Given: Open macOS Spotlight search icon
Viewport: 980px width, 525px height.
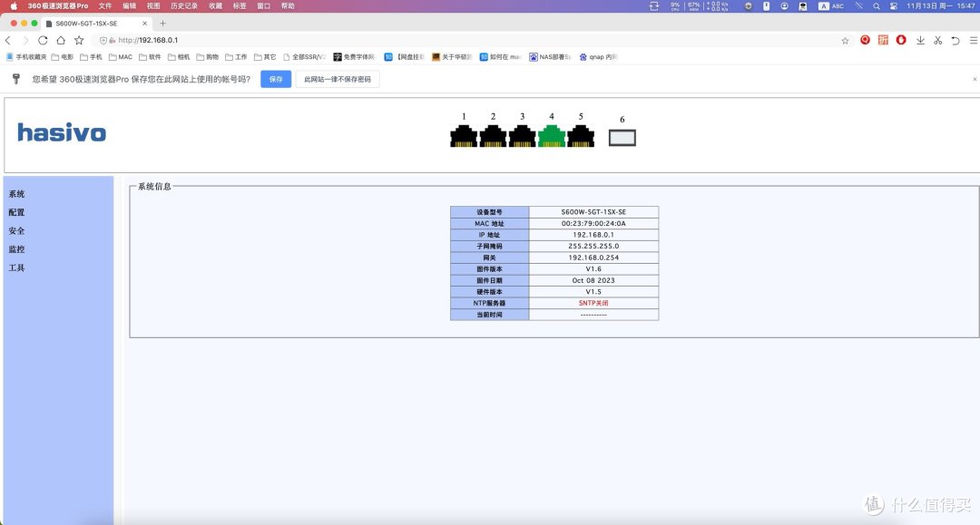Looking at the screenshot, I should (x=877, y=6).
